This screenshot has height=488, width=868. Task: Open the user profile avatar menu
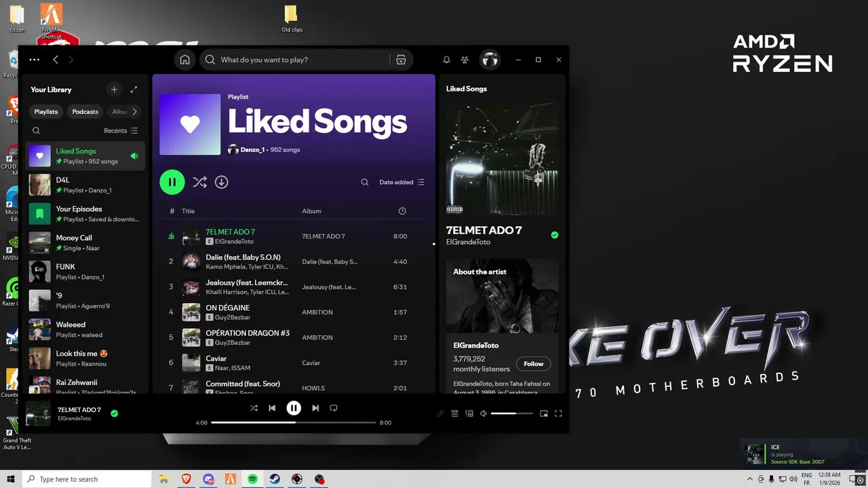490,60
